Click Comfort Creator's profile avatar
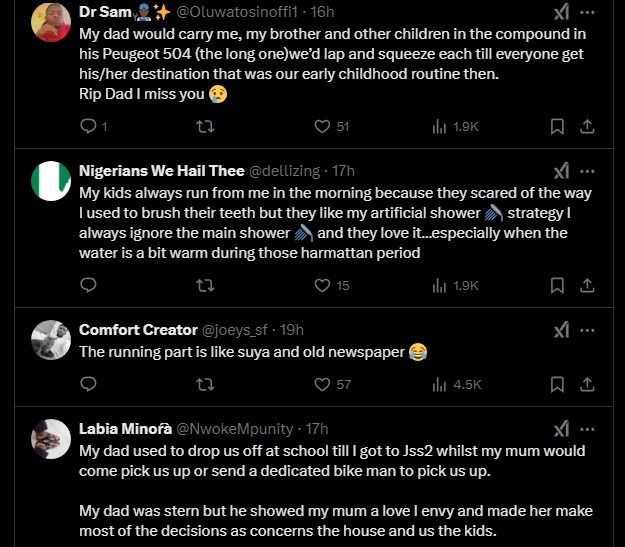625x547 pixels. 49,337
